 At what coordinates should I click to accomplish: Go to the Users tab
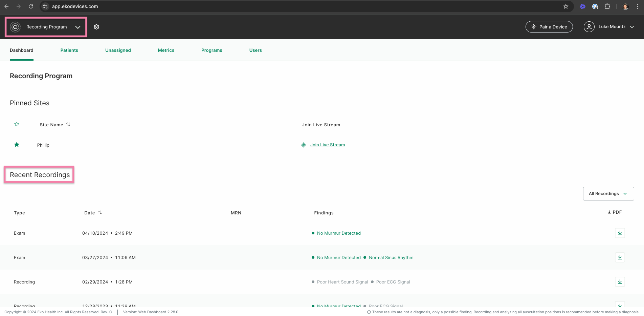tap(256, 50)
